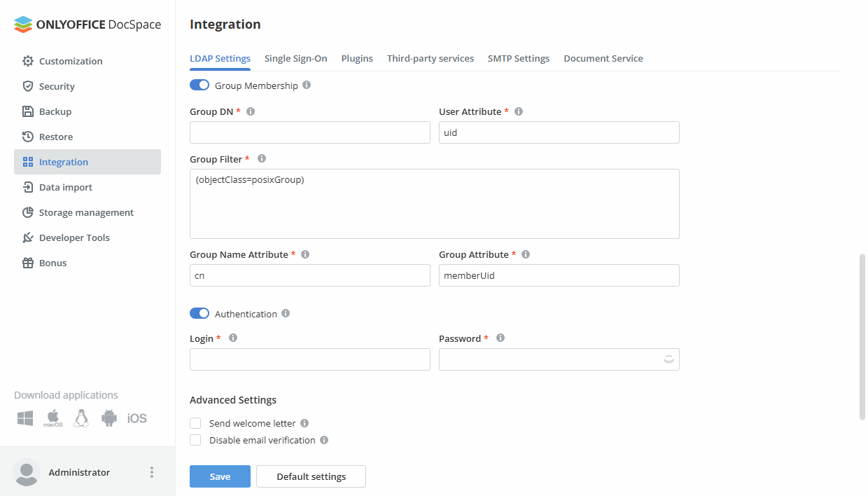The height and width of the screenshot is (496, 868).
Task: Disable the Group Membership toggle
Action: tap(199, 84)
